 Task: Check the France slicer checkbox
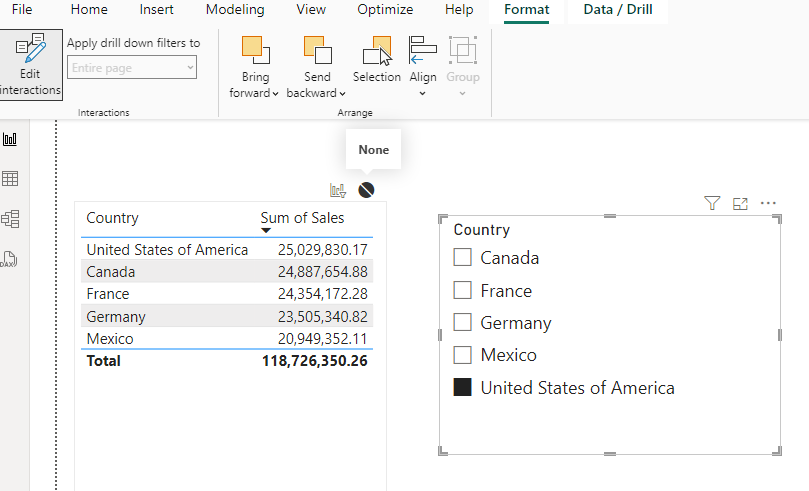pyautogui.click(x=462, y=290)
